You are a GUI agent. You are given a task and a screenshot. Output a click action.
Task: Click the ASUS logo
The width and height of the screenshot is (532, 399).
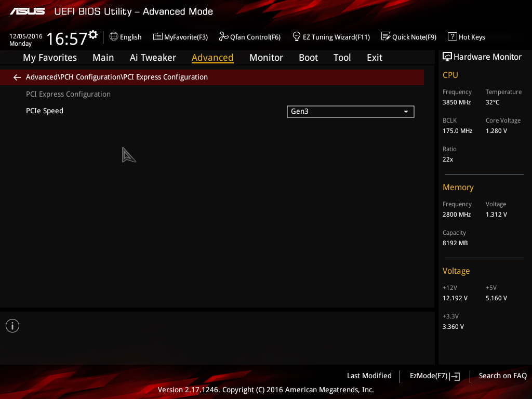[27, 11]
